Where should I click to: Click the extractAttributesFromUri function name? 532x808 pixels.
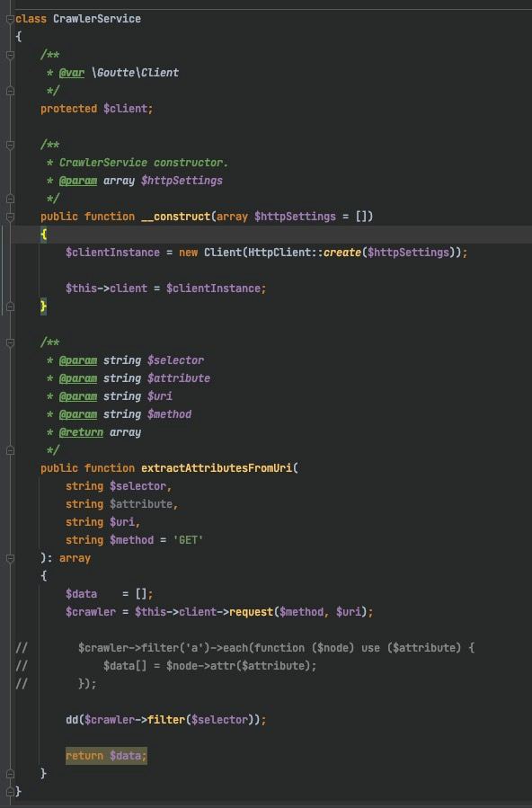[x=217, y=468]
